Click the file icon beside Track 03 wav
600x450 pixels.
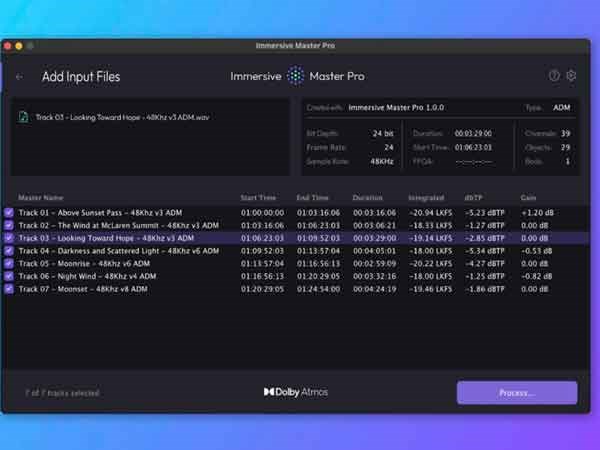click(x=23, y=117)
